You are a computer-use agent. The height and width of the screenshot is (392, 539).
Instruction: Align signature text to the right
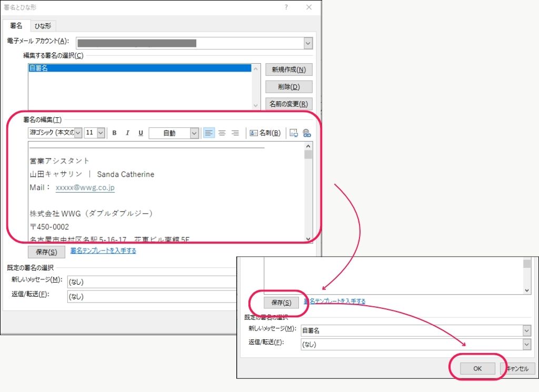[235, 133]
